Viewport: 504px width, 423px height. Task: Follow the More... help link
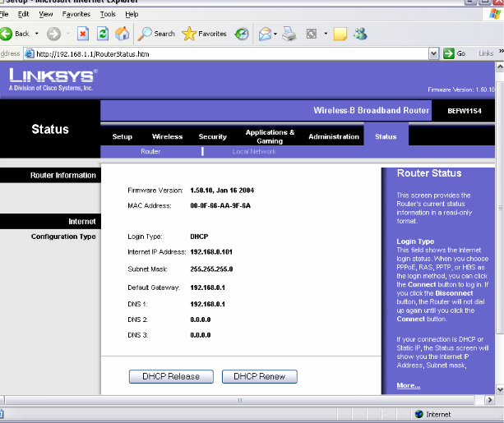[408, 385]
